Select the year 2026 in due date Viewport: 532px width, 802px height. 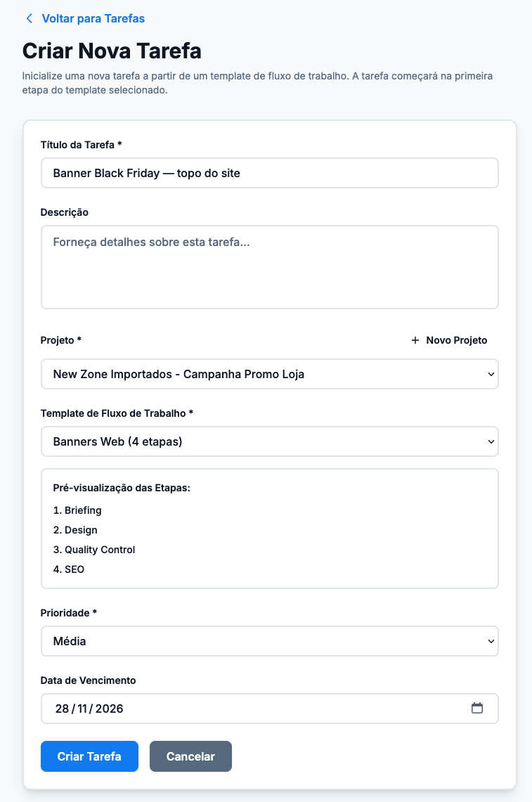coord(109,709)
